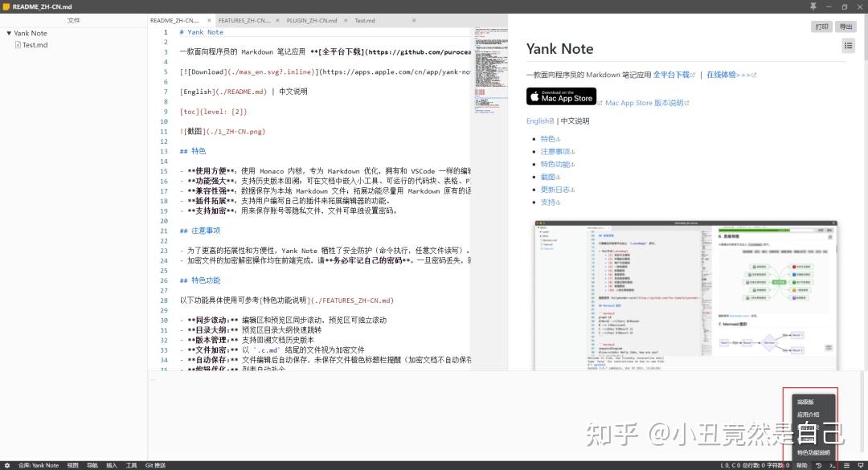Open the control center via three-line icon

pyautogui.click(x=846, y=464)
